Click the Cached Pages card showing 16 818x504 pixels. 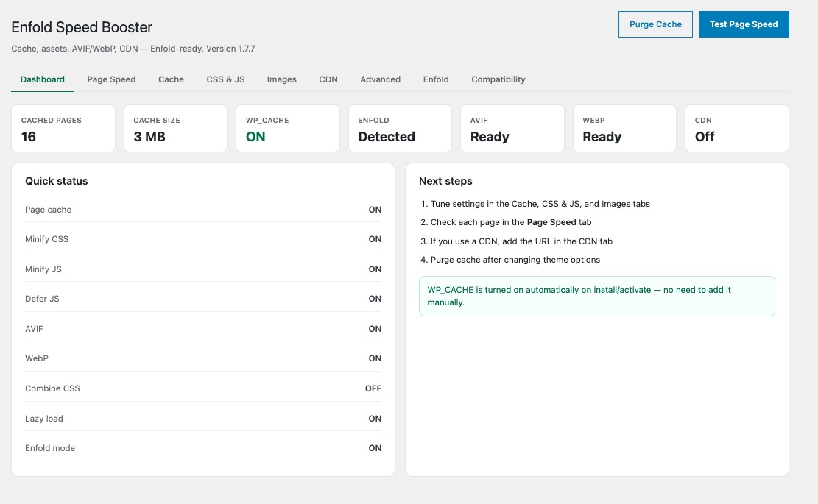(x=63, y=129)
